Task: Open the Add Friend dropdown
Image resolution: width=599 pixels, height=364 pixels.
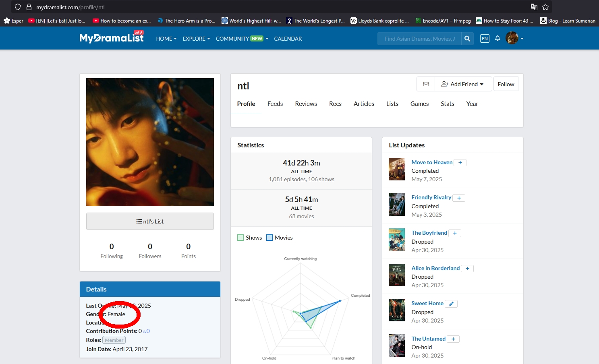Action: tap(462, 84)
